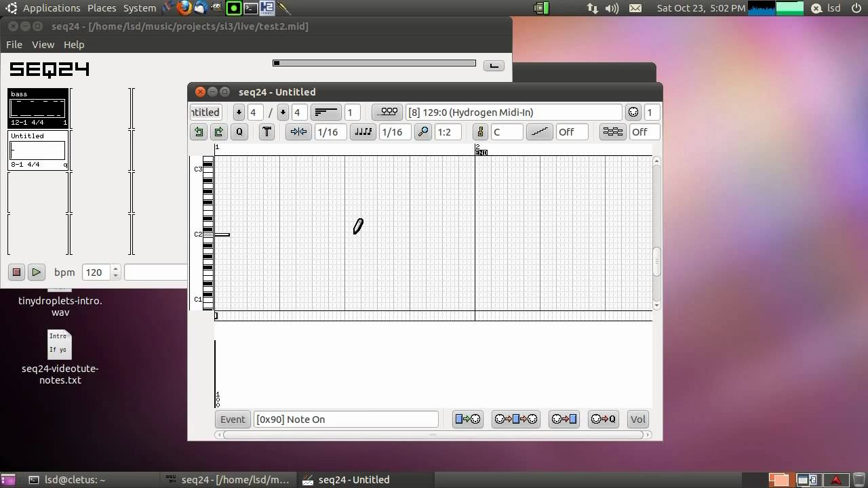Click the Event button
Screen dimensions: 868x488
pos(233,419)
